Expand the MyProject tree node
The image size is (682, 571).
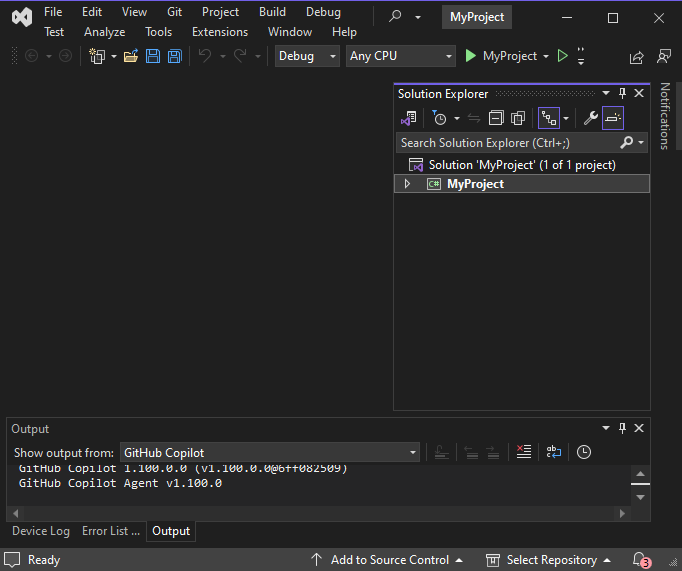tap(407, 184)
